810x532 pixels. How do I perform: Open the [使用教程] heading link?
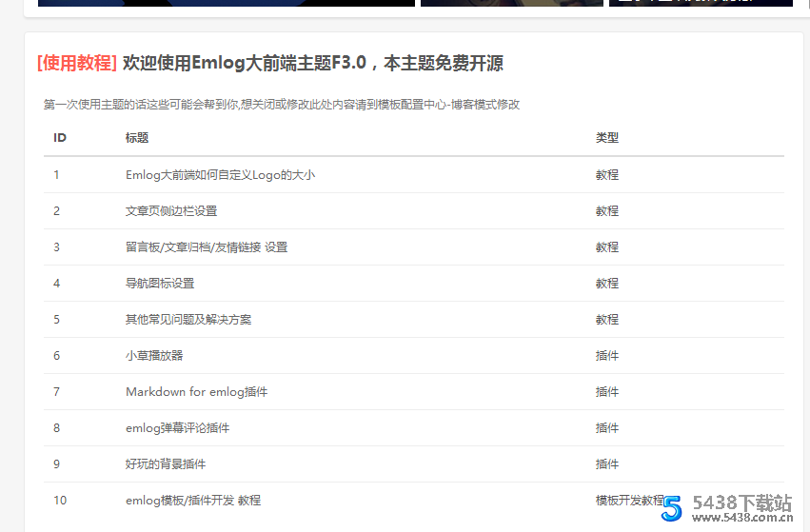pos(77,63)
